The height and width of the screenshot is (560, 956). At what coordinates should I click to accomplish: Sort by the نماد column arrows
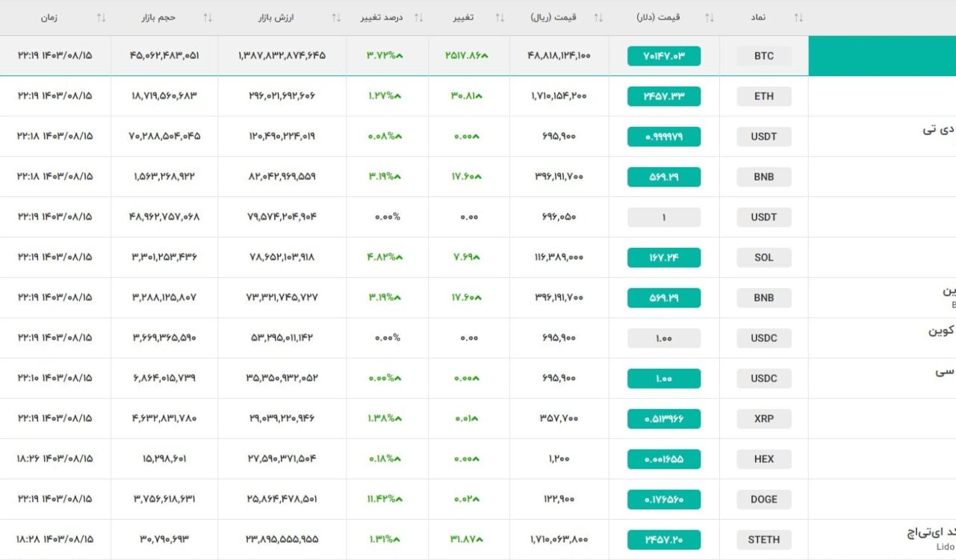click(798, 17)
